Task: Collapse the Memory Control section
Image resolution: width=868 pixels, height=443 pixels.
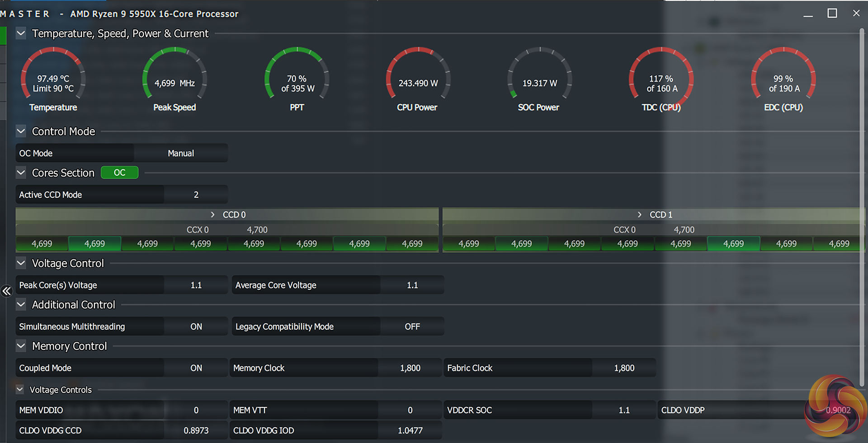Action: tap(21, 346)
